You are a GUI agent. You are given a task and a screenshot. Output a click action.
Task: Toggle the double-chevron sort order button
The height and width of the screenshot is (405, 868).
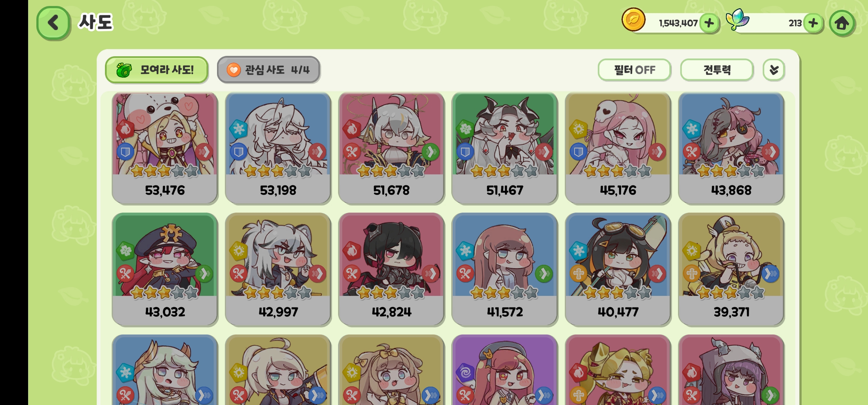coord(774,70)
